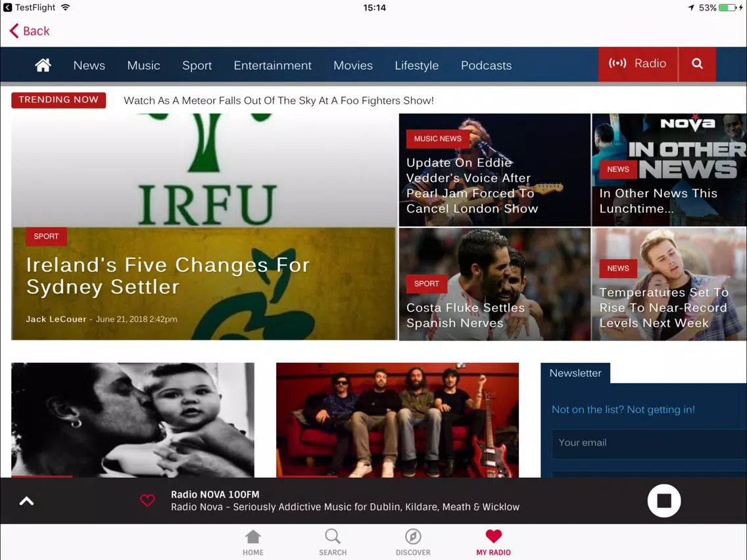Select SPORT tag on Ireland article
This screenshot has height=560, width=747.
pyautogui.click(x=46, y=236)
